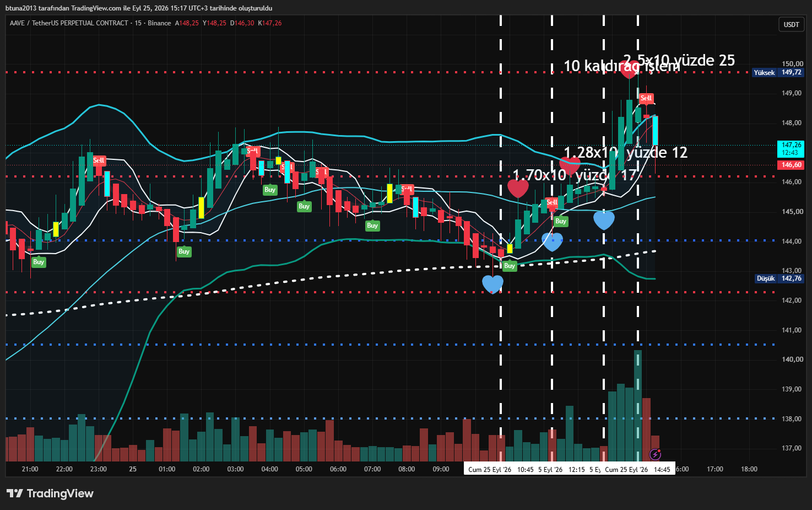This screenshot has height=510, width=812.
Task: Select the '1.70x10 yüzde 17' annotation
Action: (575, 175)
